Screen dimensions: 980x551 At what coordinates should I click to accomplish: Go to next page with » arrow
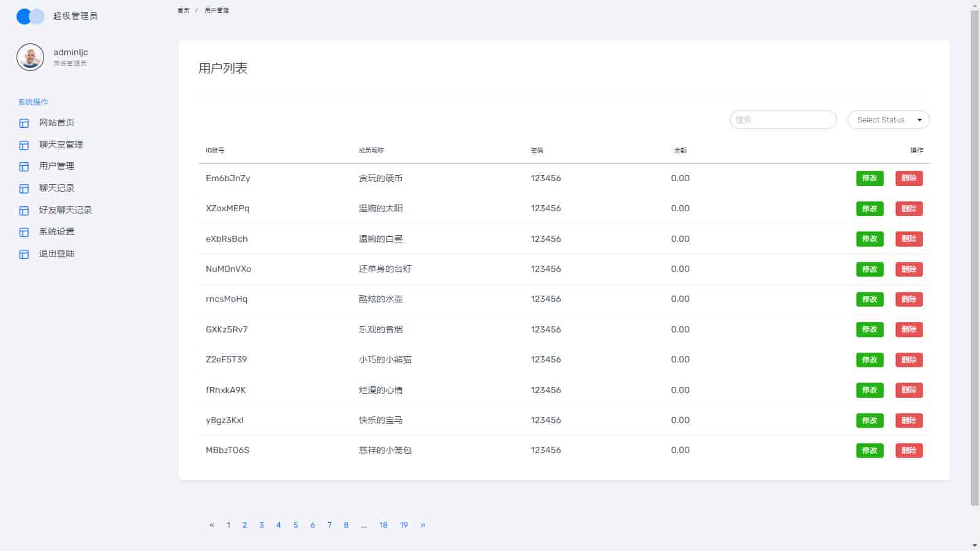[423, 525]
